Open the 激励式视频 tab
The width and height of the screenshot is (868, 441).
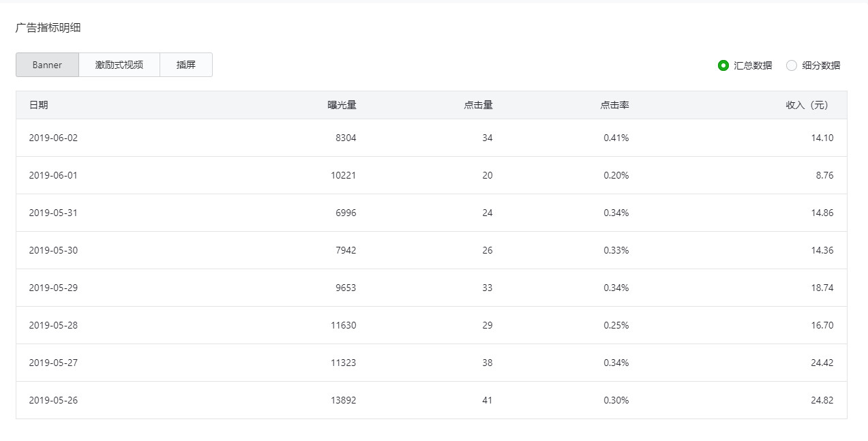[119, 65]
